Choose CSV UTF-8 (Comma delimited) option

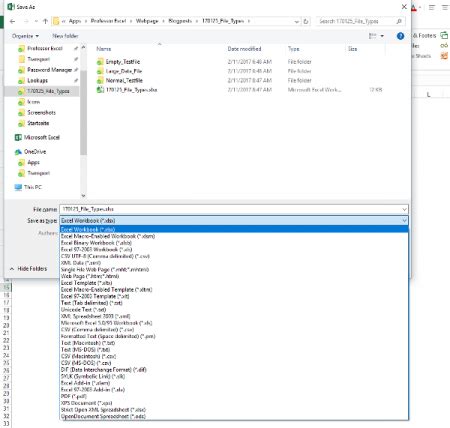tap(234, 256)
